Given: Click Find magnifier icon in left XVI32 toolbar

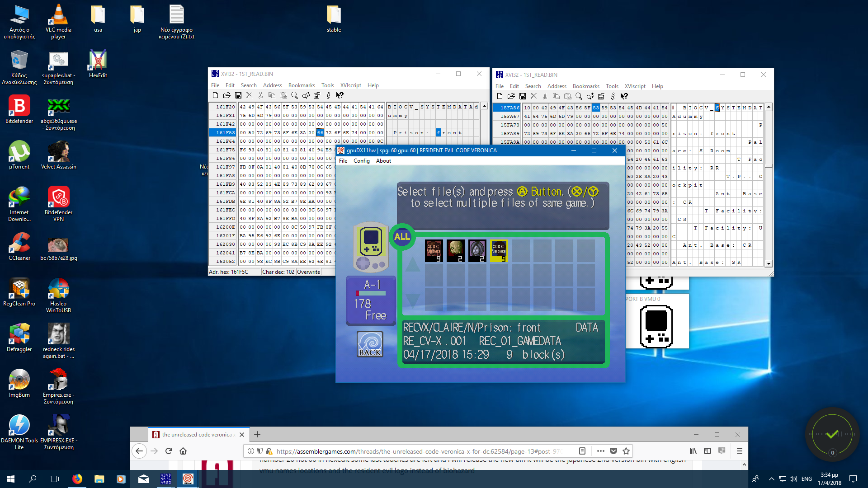Looking at the screenshot, I should pyautogui.click(x=294, y=95).
